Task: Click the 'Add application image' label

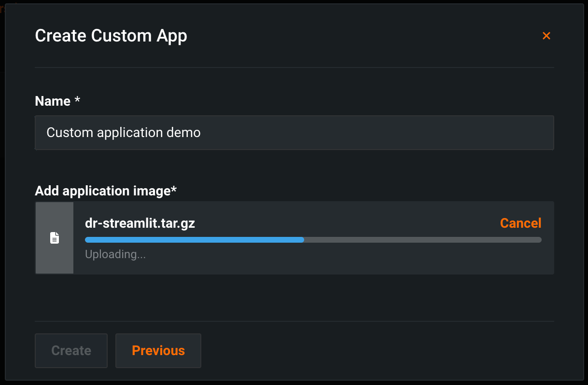Action: coord(102,191)
